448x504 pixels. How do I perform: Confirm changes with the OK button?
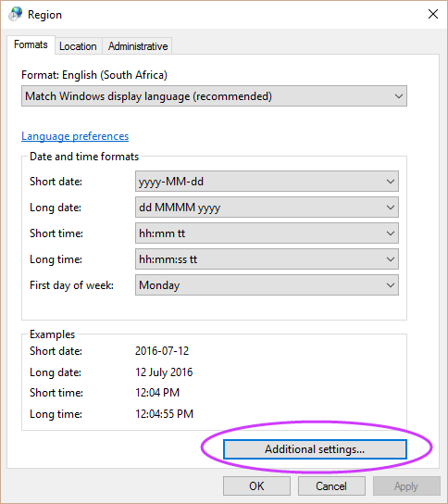pyautogui.click(x=256, y=486)
